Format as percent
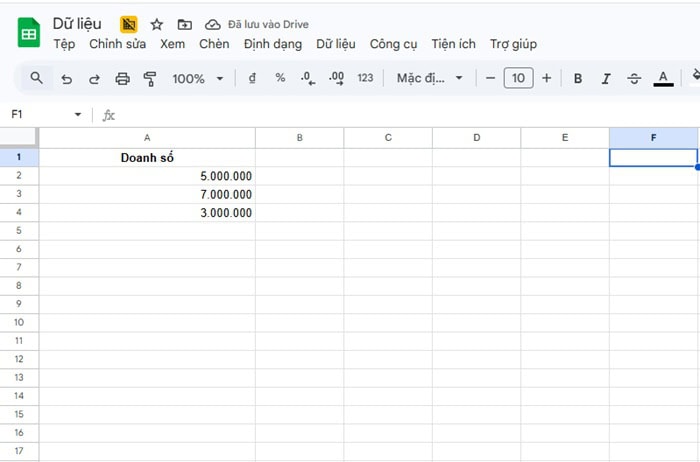700x462 pixels. [280, 78]
